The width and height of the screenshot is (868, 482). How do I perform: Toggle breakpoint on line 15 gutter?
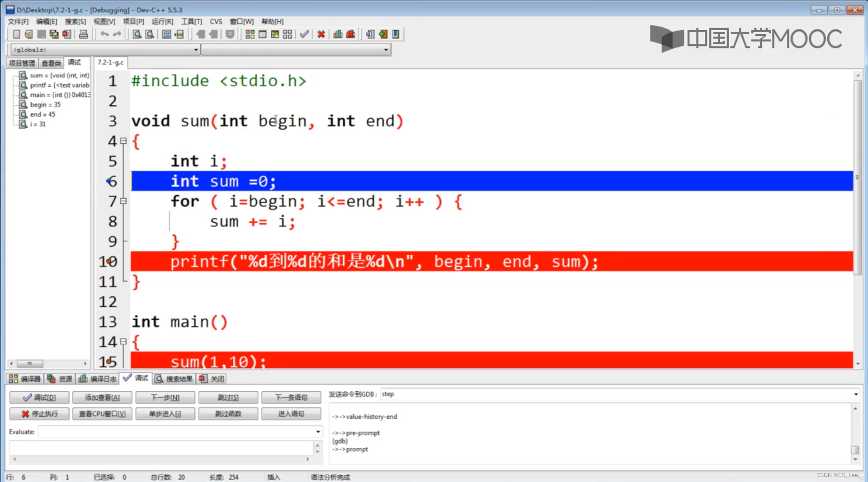tap(108, 361)
